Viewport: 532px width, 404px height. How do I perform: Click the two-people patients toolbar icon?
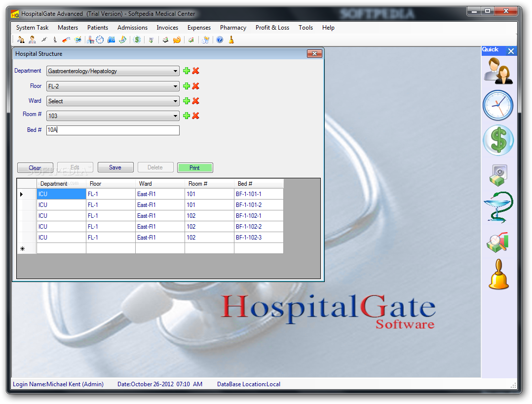tap(21, 40)
